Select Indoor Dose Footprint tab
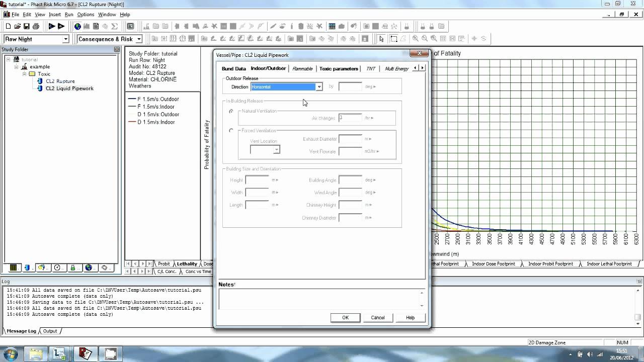 (x=494, y=263)
